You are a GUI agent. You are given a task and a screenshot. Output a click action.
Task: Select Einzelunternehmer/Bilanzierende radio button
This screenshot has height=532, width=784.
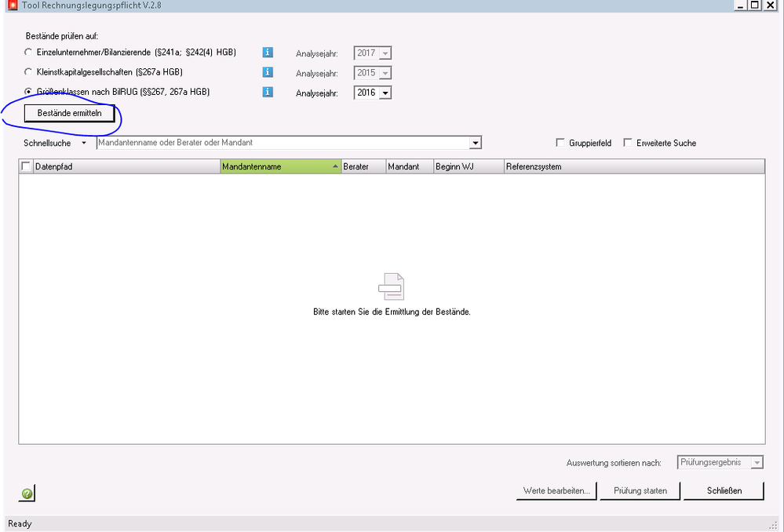point(28,53)
